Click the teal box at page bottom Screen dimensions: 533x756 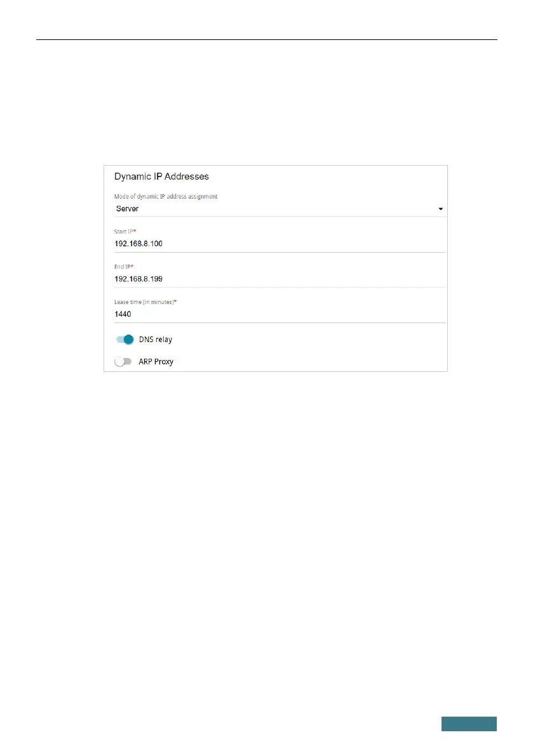click(469, 724)
